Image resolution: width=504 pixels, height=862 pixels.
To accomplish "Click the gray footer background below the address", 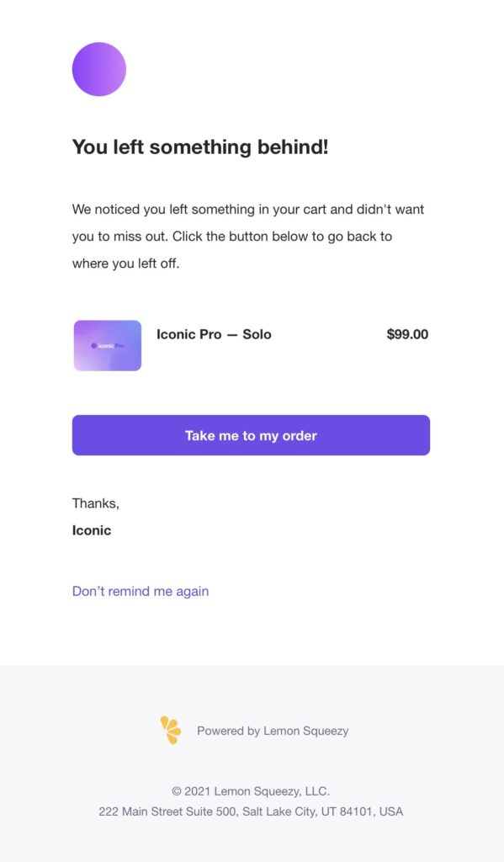I will coord(252,841).
